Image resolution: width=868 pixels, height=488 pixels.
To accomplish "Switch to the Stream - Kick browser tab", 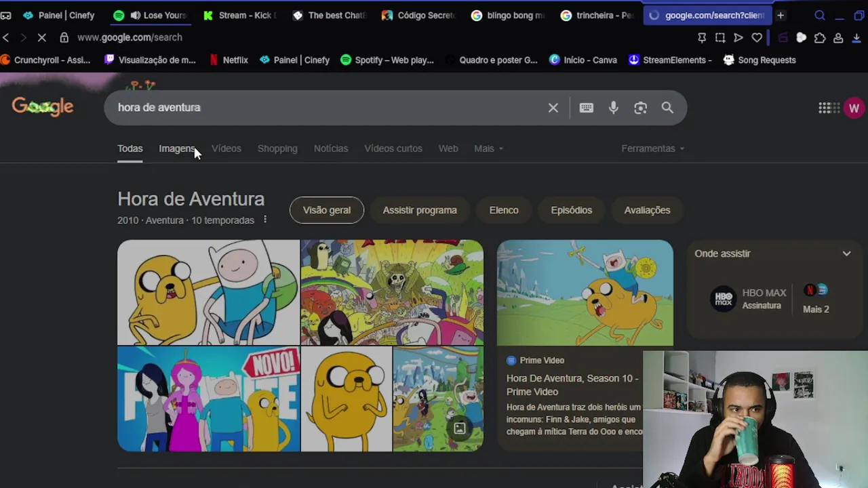I will 239,15.
